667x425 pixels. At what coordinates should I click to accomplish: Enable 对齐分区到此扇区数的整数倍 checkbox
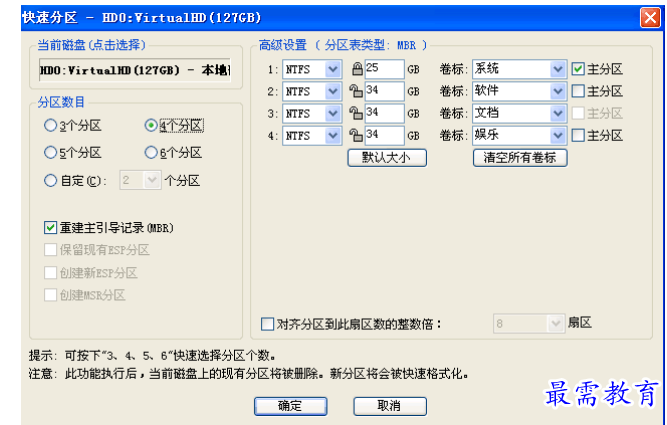pyautogui.click(x=267, y=324)
